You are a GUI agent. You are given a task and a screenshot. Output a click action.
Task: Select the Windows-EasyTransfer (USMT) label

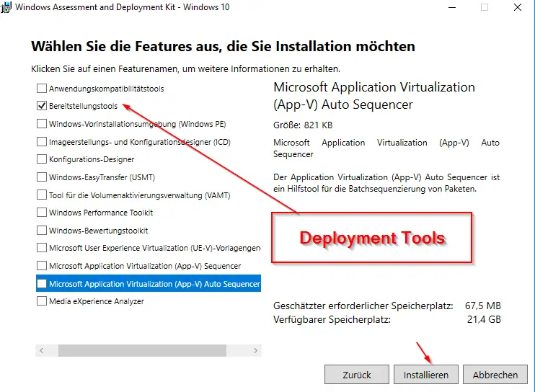pos(102,177)
